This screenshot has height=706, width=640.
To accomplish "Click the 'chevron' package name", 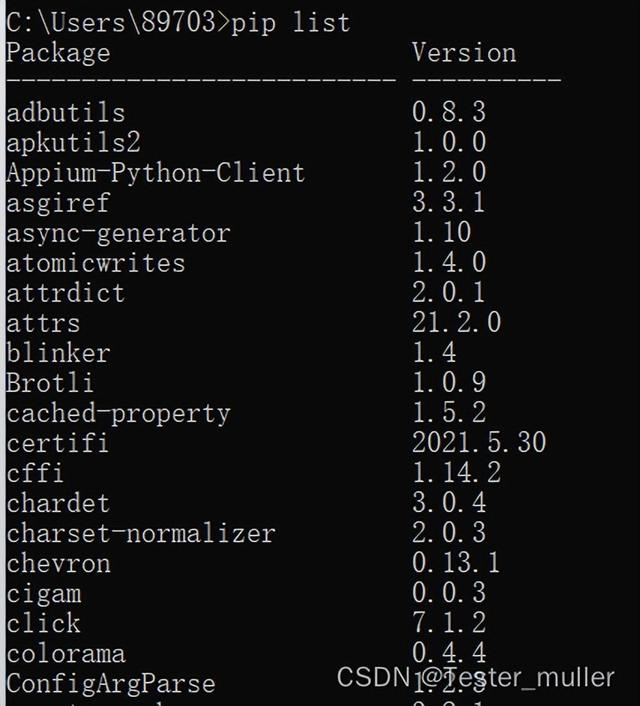I will pos(58,563).
